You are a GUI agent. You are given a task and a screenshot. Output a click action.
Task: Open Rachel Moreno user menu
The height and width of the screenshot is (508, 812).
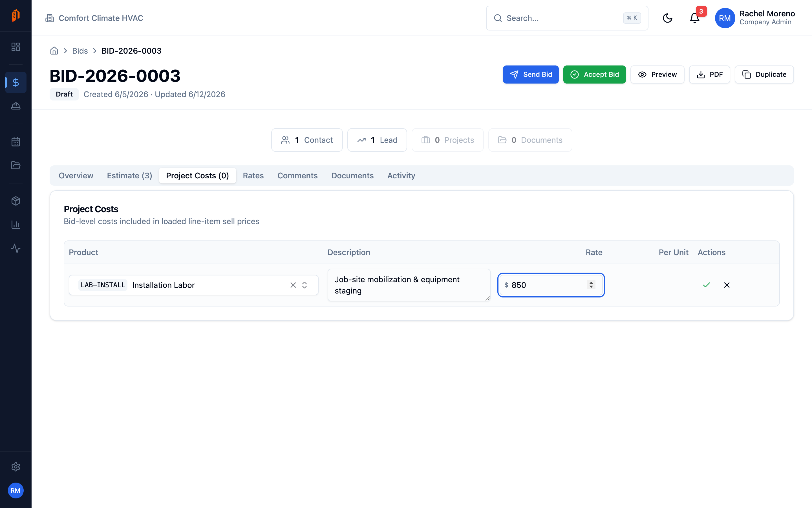[x=755, y=18]
